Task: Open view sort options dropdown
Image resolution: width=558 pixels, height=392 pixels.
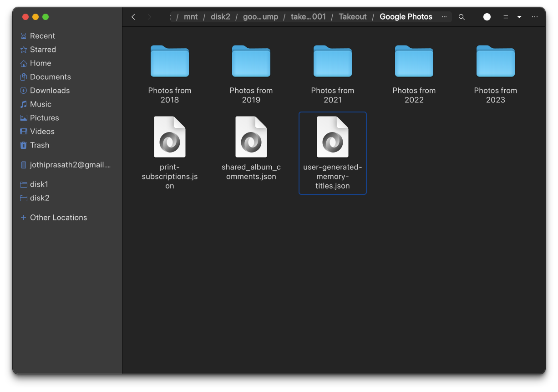Action: pos(519,17)
